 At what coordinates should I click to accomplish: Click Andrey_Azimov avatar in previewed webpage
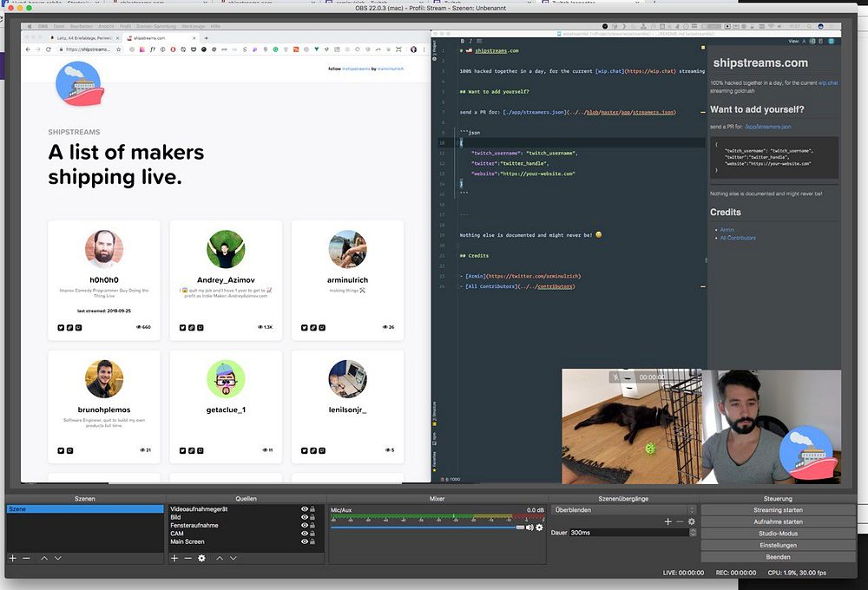226,250
